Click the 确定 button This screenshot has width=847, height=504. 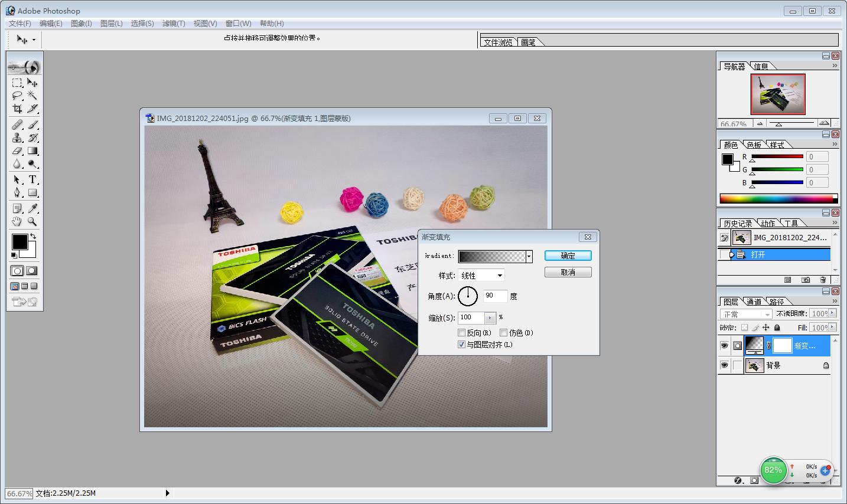(568, 256)
